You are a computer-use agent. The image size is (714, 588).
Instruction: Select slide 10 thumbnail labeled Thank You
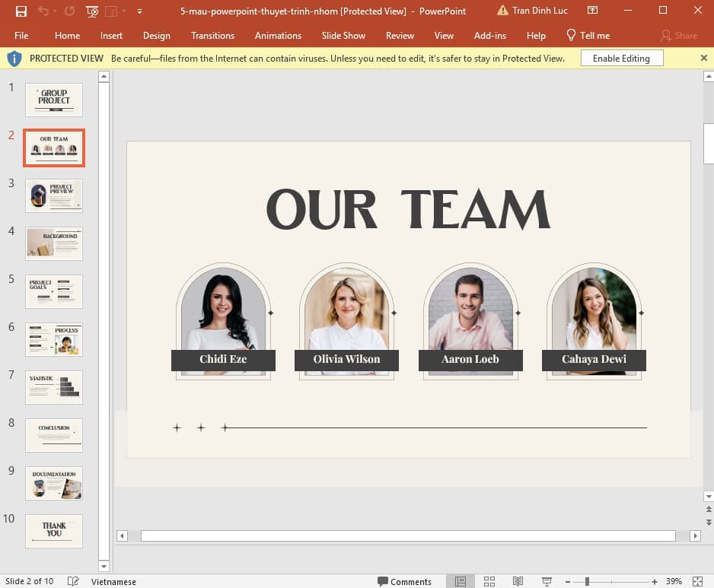[53, 532]
